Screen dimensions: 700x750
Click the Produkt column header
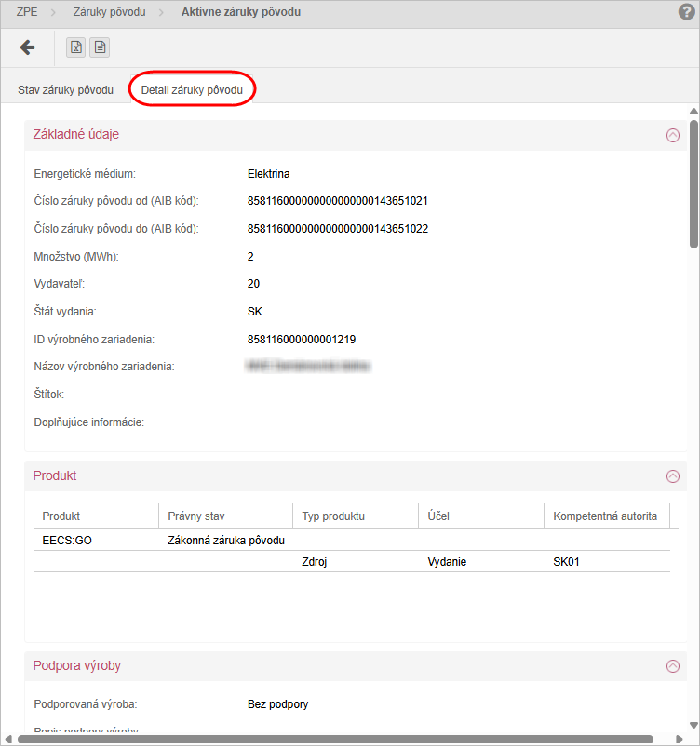(x=61, y=516)
